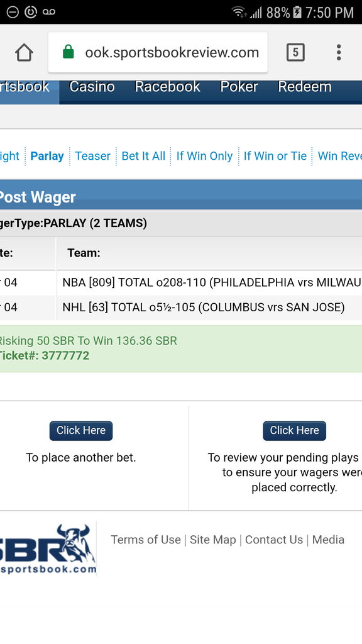The image size is (362, 644).
Task: Tap the green secure padlock icon
Action: [68, 52]
